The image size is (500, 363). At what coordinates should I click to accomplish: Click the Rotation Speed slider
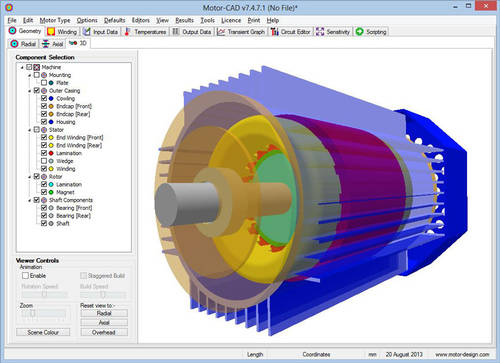tap(44, 294)
